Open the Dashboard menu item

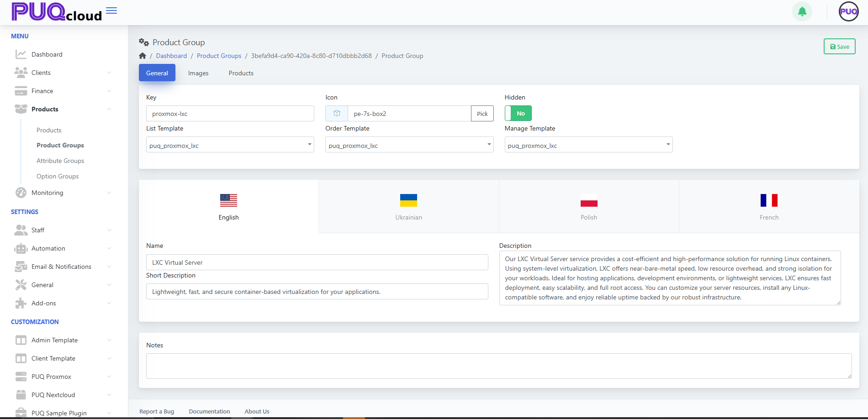tap(47, 54)
